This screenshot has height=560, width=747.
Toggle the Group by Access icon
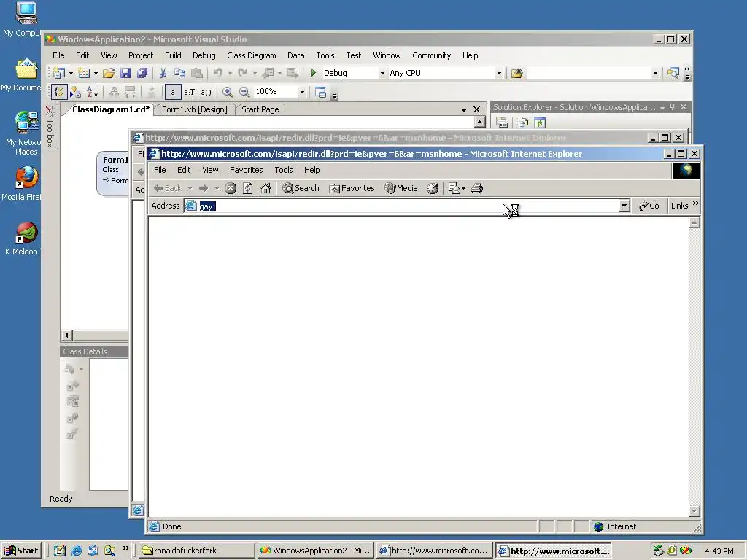(x=75, y=92)
